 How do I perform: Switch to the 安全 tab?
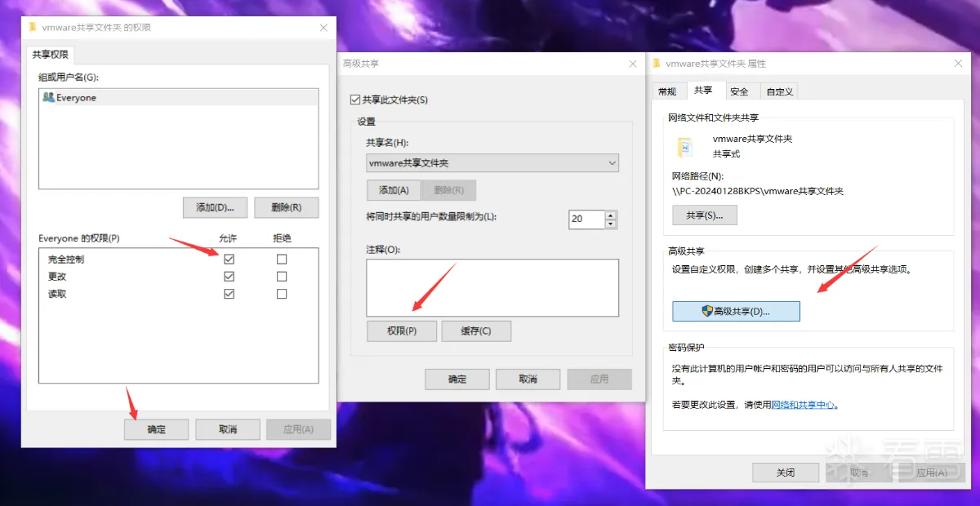[x=739, y=91]
